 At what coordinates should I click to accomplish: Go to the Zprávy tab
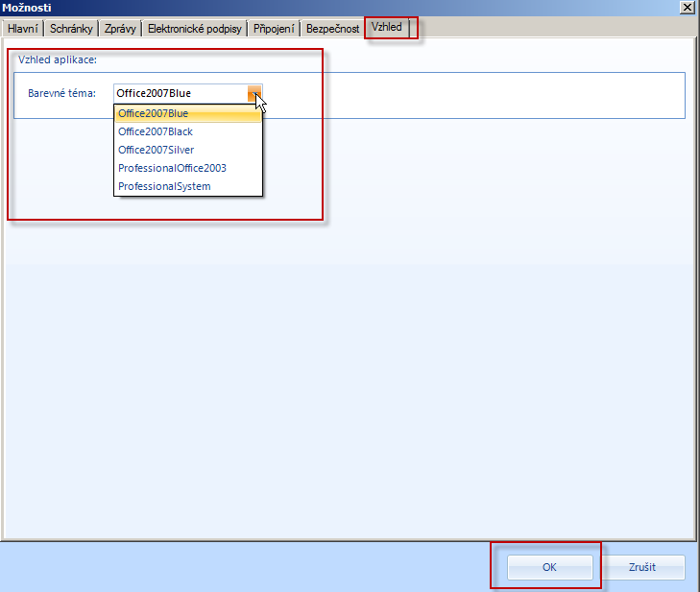coord(120,29)
